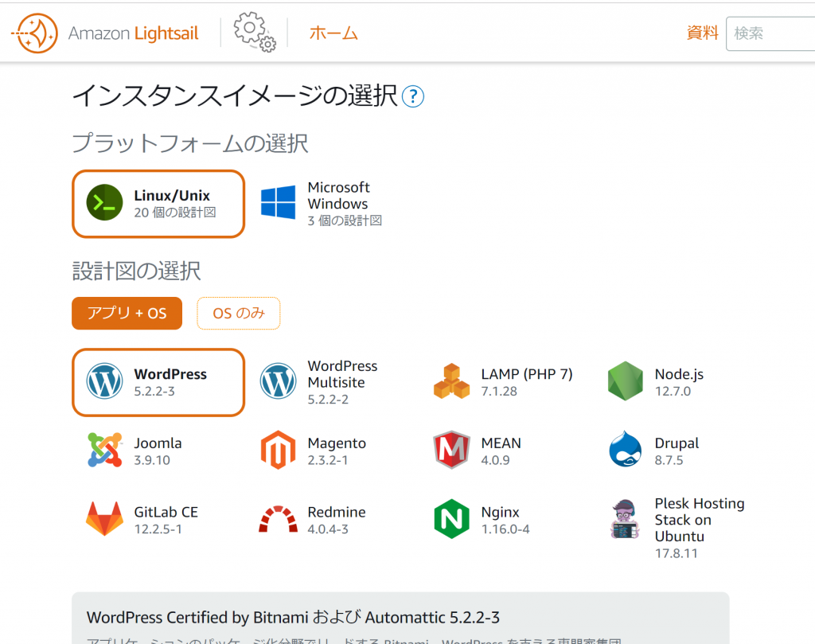Screen dimensions: 815x644
Task: Click the 3 個の設計図 count text
Action: [x=345, y=221]
